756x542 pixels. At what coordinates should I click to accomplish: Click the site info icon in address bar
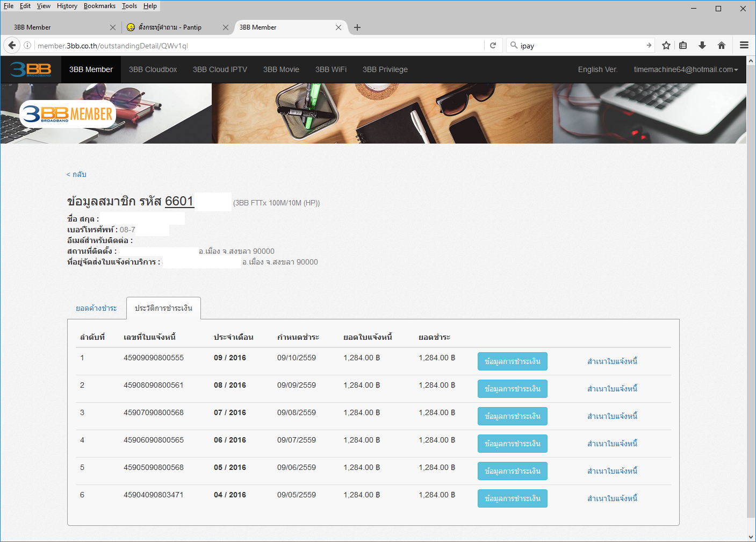click(x=27, y=46)
